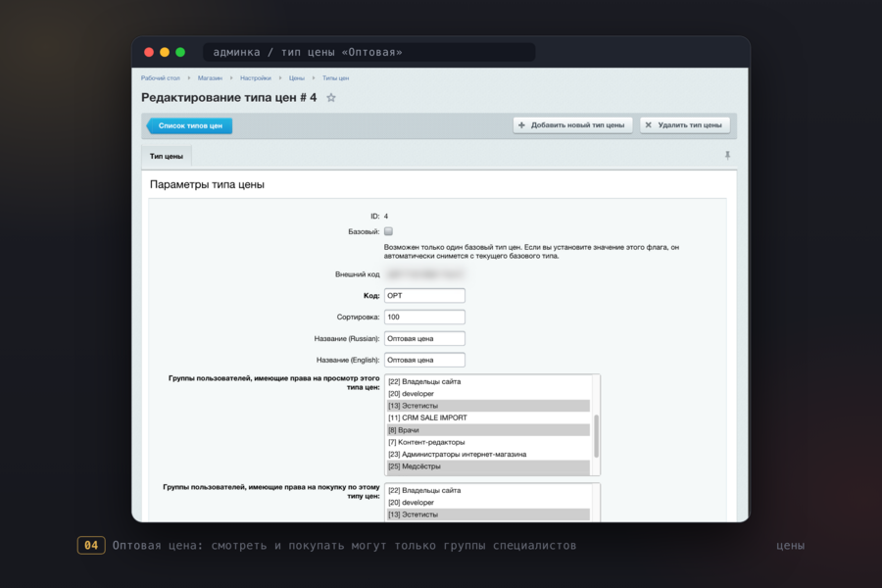Select [13] Эстетисты in purchase-rights list

point(488,514)
